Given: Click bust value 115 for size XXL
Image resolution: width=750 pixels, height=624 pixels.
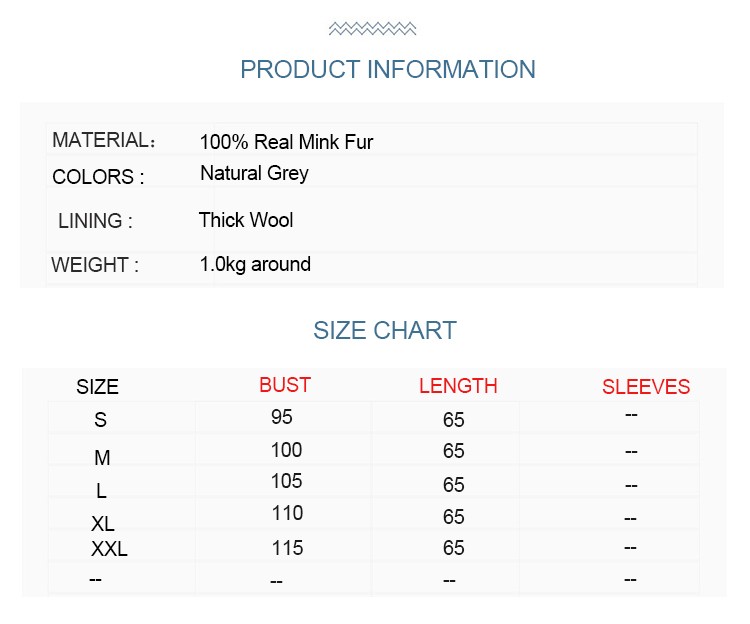Looking at the screenshot, I should click(x=287, y=548).
